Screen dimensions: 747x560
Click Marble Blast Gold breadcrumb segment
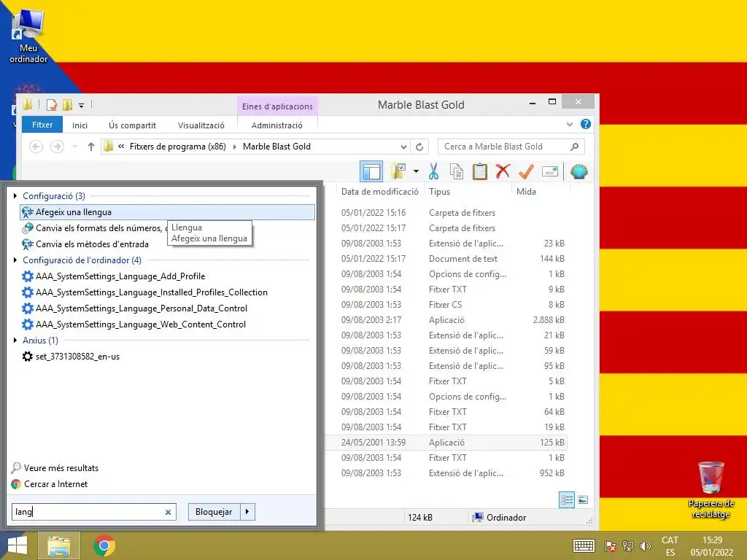click(276, 147)
